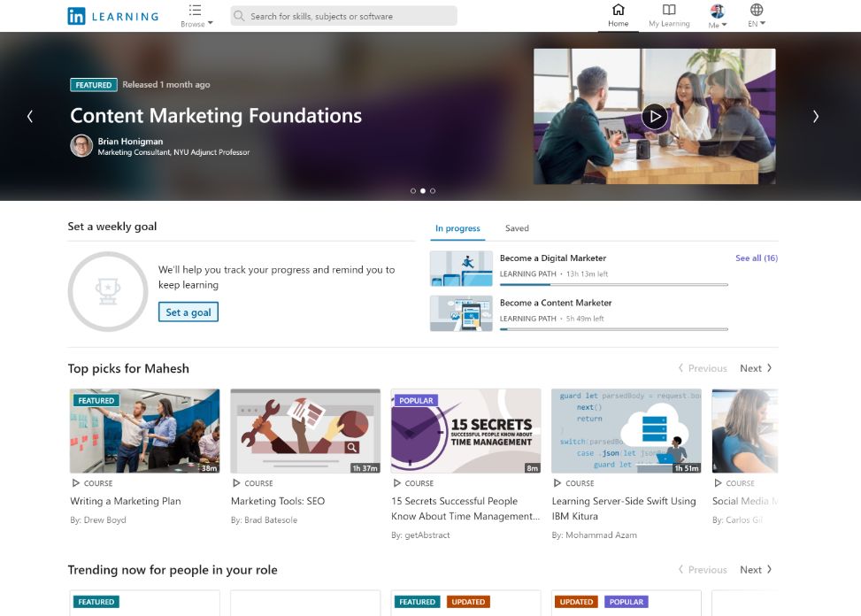The width and height of the screenshot is (861, 616).
Task: Select the In progress tab
Action: [x=457, y=228]
